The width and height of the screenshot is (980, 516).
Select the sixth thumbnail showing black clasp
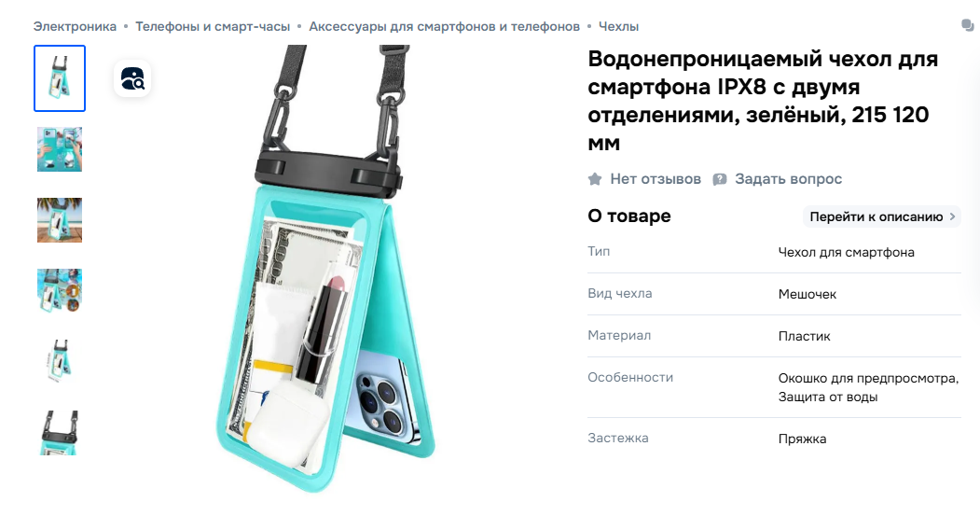point(60,433)
